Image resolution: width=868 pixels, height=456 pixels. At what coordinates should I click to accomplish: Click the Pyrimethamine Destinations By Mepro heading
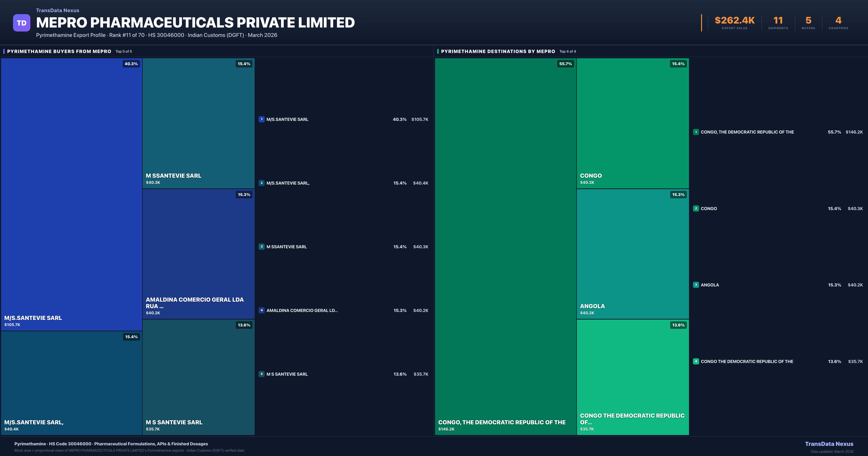point(498,51)
